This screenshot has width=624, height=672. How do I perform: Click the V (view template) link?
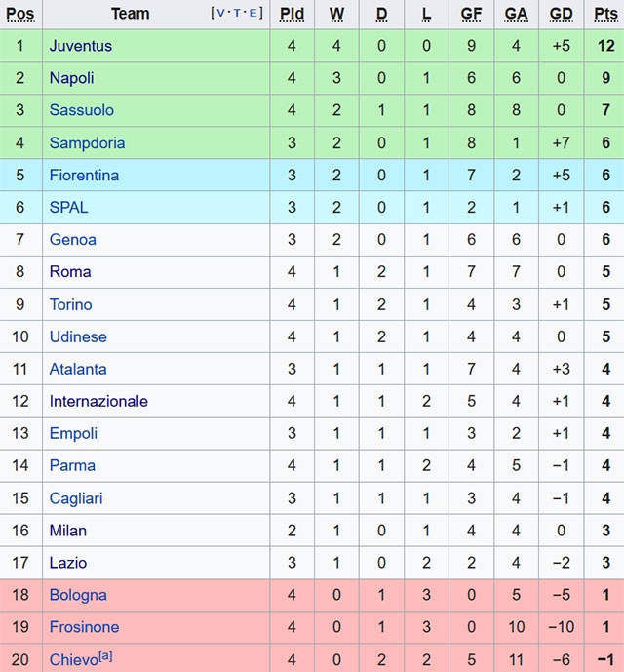coord(221,13)
